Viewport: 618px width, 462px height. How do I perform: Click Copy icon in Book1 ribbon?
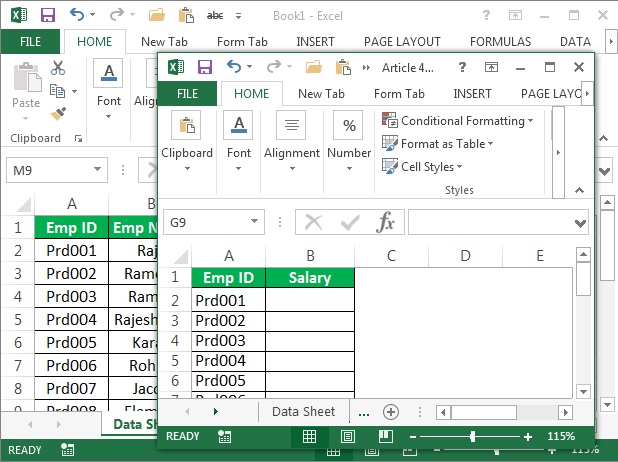(58, 91)
